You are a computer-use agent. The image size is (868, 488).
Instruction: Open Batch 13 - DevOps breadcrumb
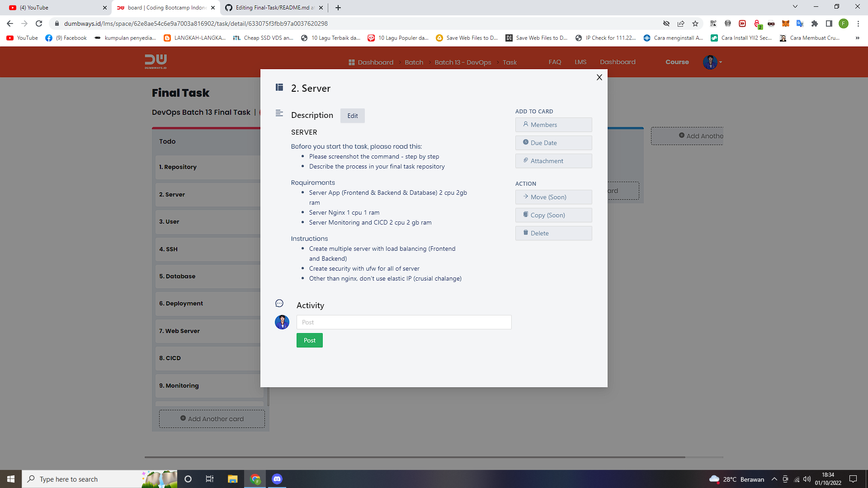(x=463, y=62)
